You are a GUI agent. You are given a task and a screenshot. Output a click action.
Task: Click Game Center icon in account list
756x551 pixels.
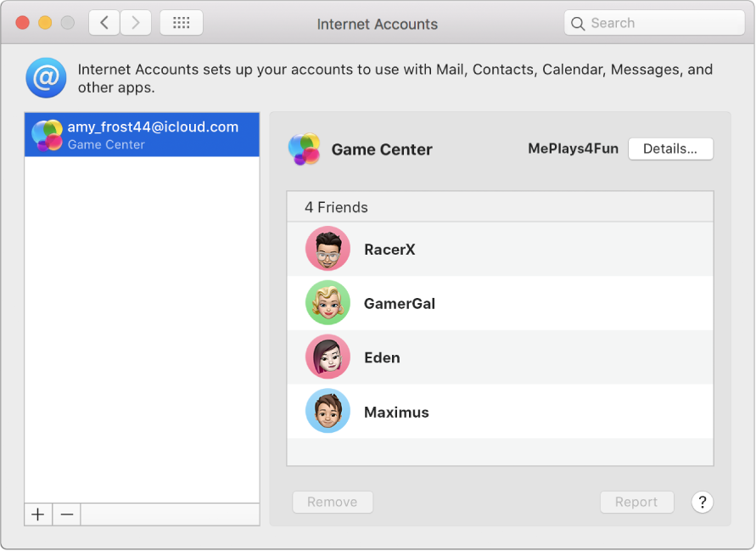coord(47,135)
